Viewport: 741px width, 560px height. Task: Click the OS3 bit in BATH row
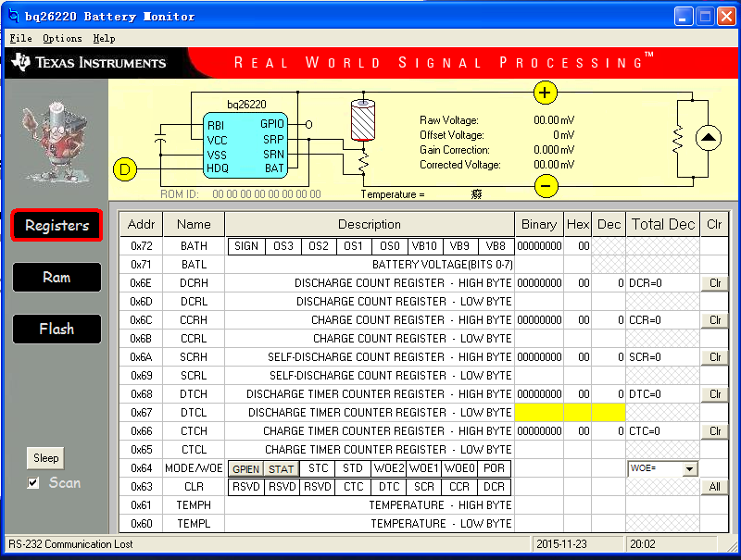tap(283, 246)
